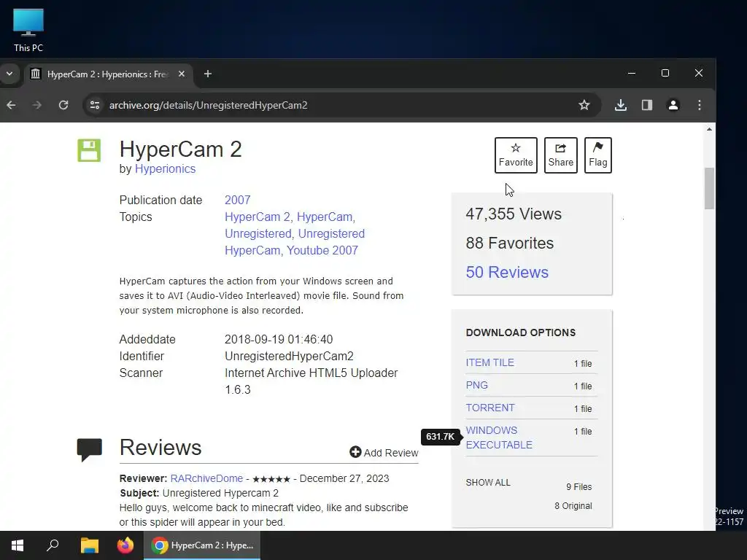This screenshot has height=560, width=747.
Task: Open the Youtube 2007 topic link
Action: 322,251
